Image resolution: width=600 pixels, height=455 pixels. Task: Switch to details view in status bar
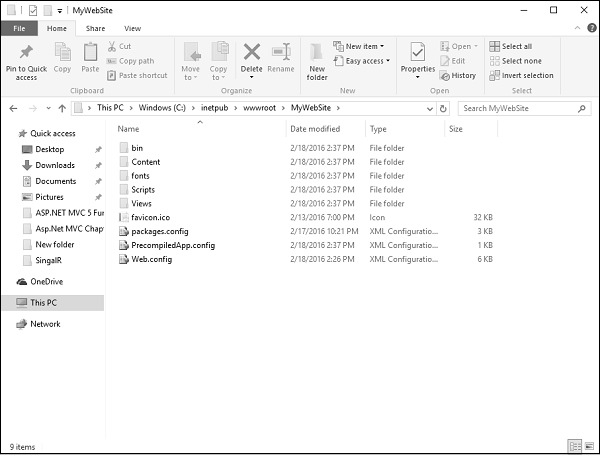[574, 446]
